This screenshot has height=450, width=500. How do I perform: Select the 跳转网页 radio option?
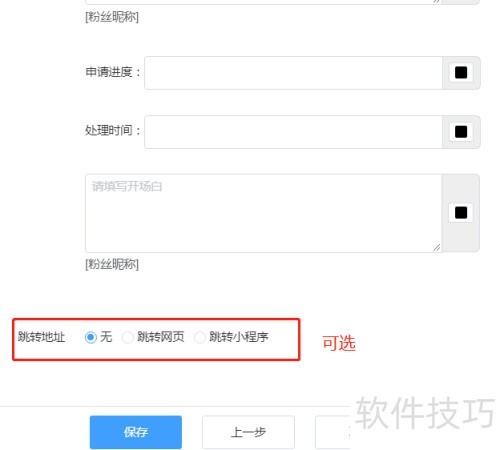tap(127, 337)
